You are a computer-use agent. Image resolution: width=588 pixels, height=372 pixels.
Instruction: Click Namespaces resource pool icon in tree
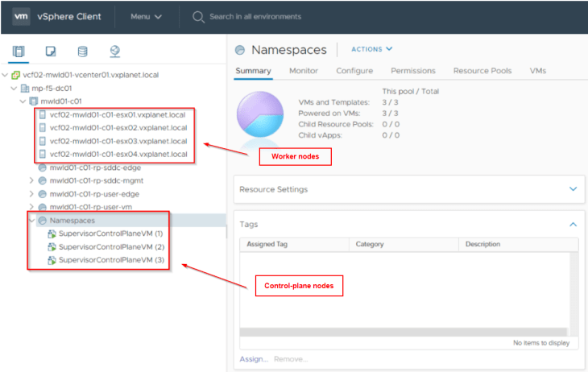click(x=43, y=221)
